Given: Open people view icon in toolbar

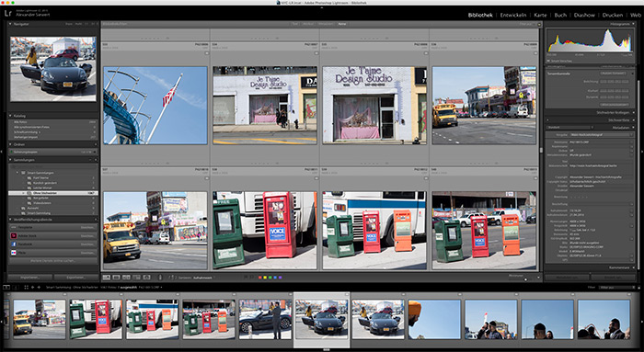Looking at the screenshot, I should point(146,278).
